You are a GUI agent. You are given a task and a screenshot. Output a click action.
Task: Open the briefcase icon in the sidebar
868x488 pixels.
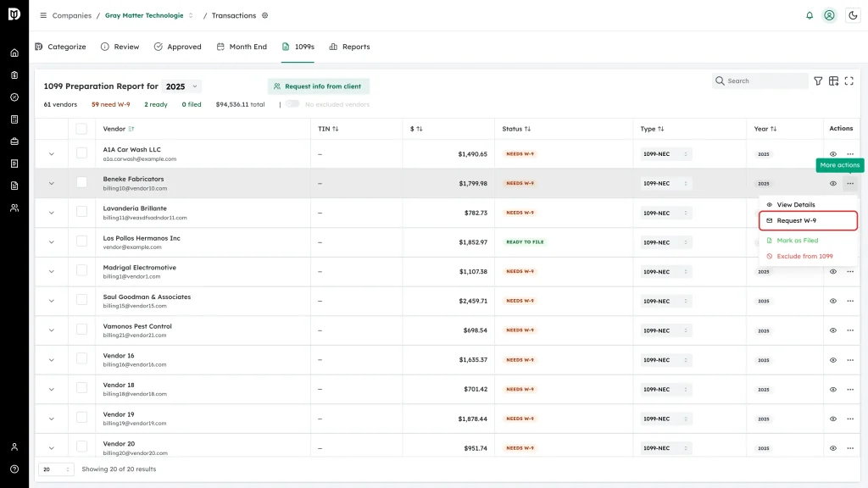[14, 141]
